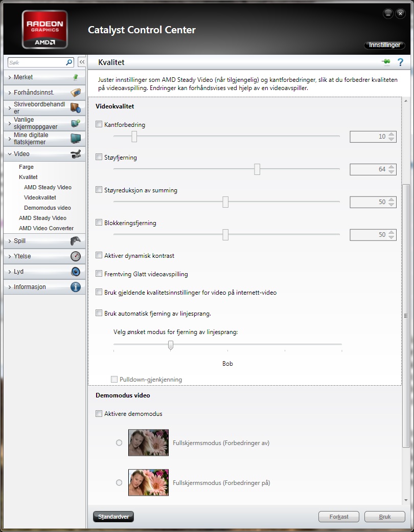Enable Bruk automatisk fjerning av linjesprang
This screenshot has height=532, width=414.
pyautogui.click(x=99, y=313)
